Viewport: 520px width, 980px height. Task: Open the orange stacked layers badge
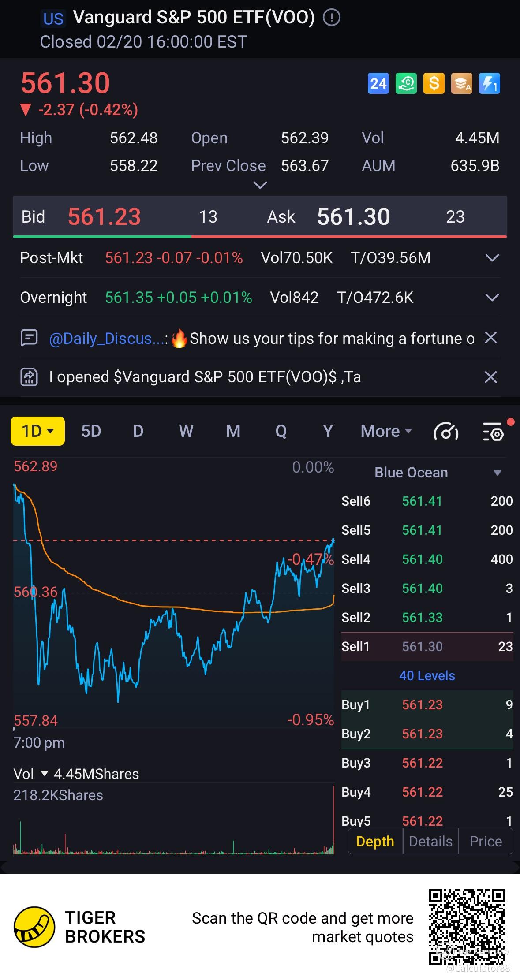pyautogui.click(x=462, y=83)
